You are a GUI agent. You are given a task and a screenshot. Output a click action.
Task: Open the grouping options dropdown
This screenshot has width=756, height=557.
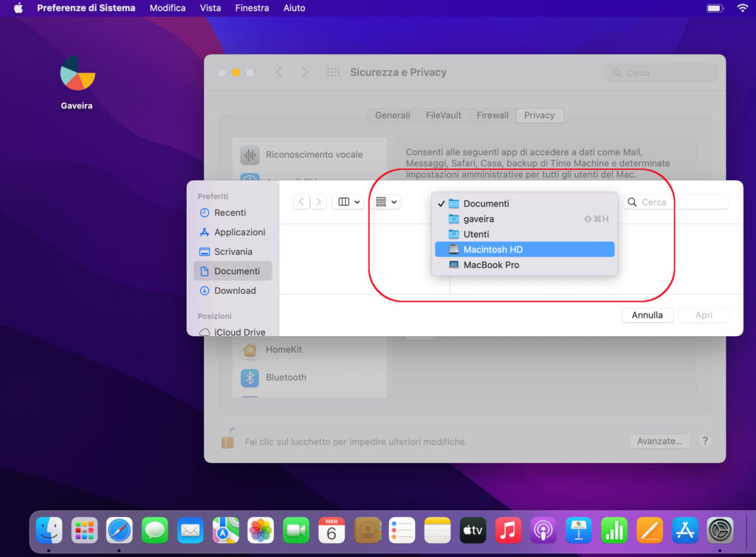click(386, 202)
